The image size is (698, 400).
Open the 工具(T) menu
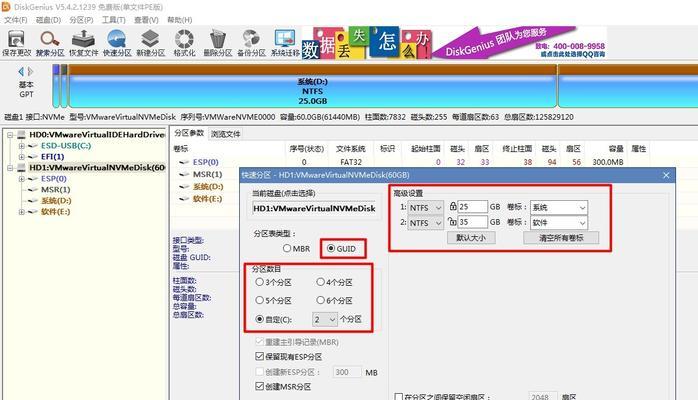114,20
